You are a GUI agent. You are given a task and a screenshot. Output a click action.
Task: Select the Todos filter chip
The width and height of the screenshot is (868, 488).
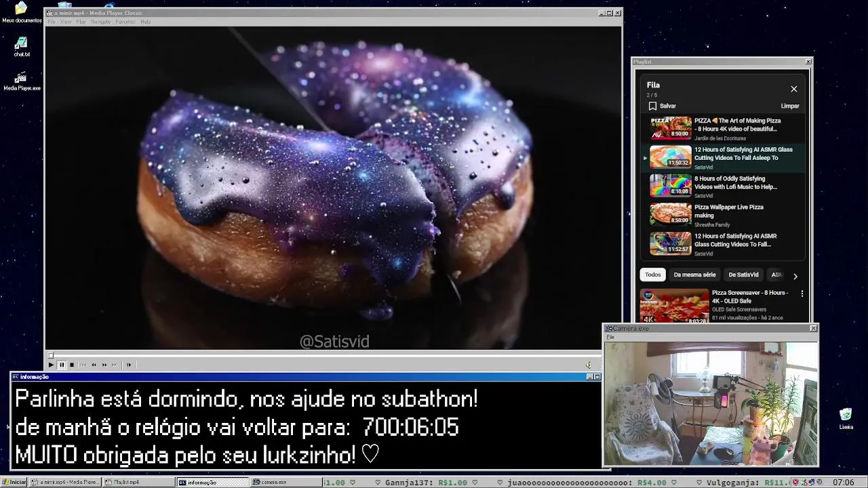click(x=653, y=274)
